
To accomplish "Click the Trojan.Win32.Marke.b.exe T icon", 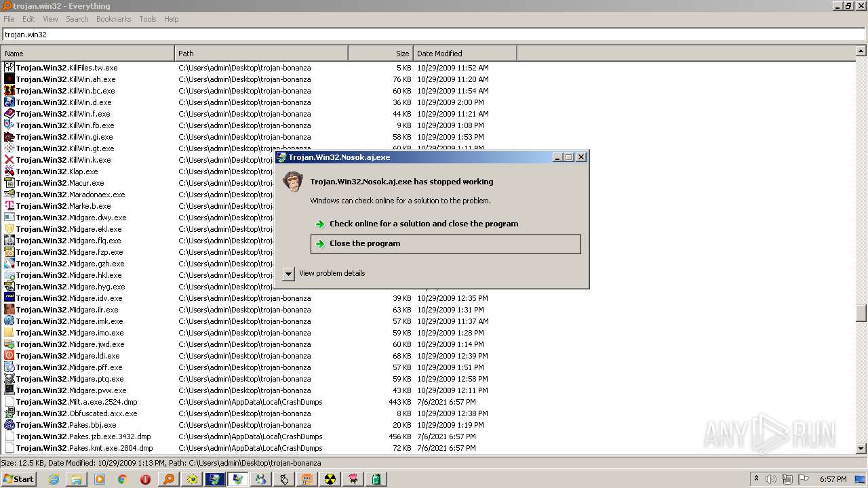I will point(9,206).
